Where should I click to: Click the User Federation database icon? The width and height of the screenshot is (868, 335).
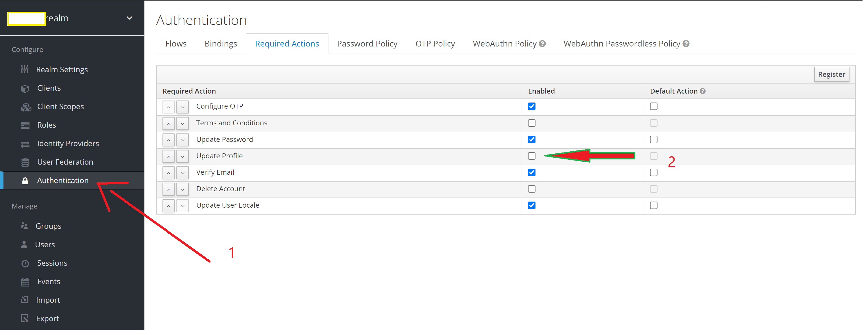pyautogui.click(x=25, y=162)
